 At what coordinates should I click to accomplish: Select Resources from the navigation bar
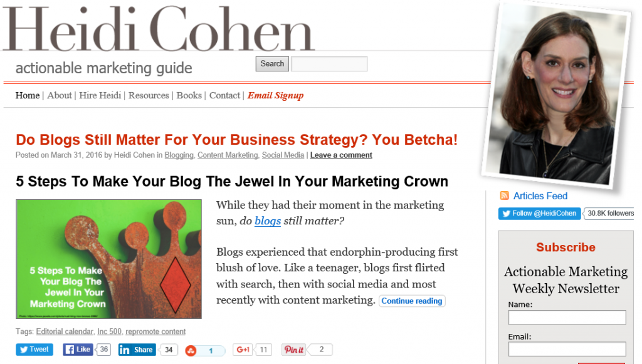(x=148, y=95)
